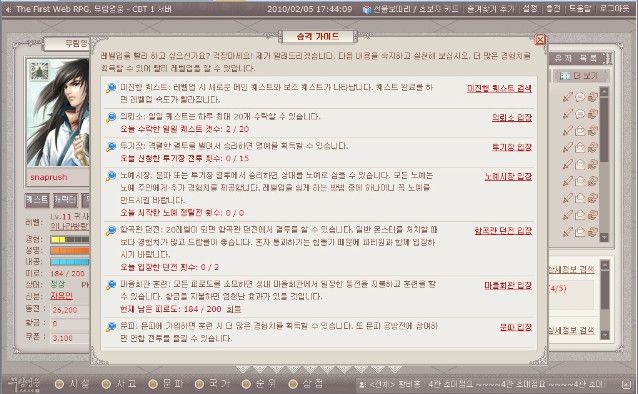Viewport: 638px width, 394px height.
Task: Click the character portrait image
Action: click(x=58, y=112)
